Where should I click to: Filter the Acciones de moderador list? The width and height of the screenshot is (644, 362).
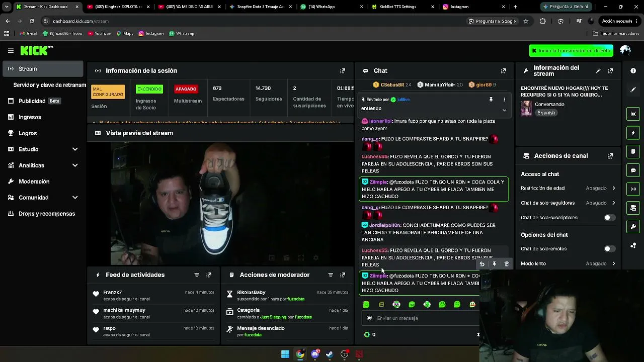click(331, 275)
